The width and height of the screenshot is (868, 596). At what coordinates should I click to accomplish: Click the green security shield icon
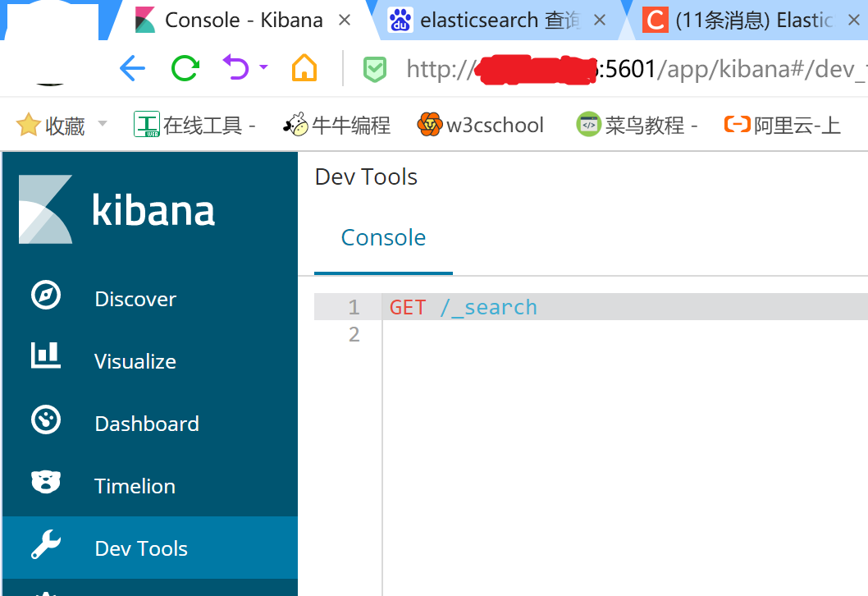375,70
